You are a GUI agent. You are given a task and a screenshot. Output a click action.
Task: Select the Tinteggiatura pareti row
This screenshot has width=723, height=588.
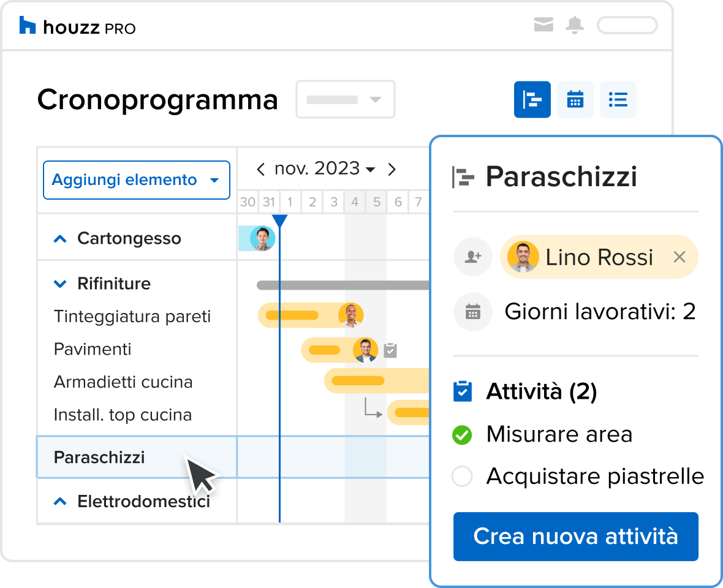[x=132, y=317]
